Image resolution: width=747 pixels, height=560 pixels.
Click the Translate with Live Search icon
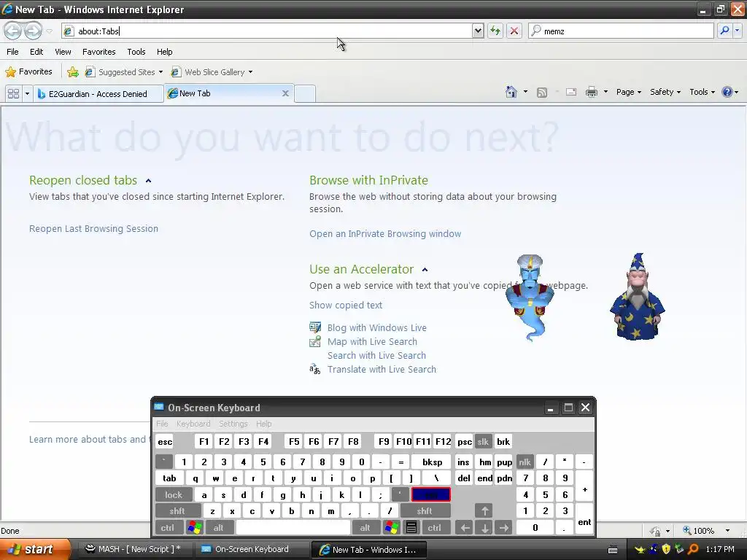point(315,369)
